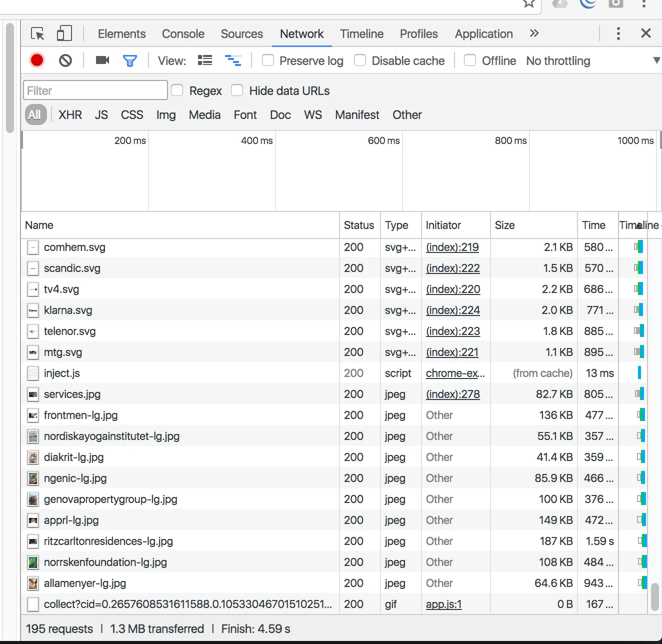Open the DevTools customize menu
The height and width of the screenshot is (644, 662).
[x=618, y=33]
